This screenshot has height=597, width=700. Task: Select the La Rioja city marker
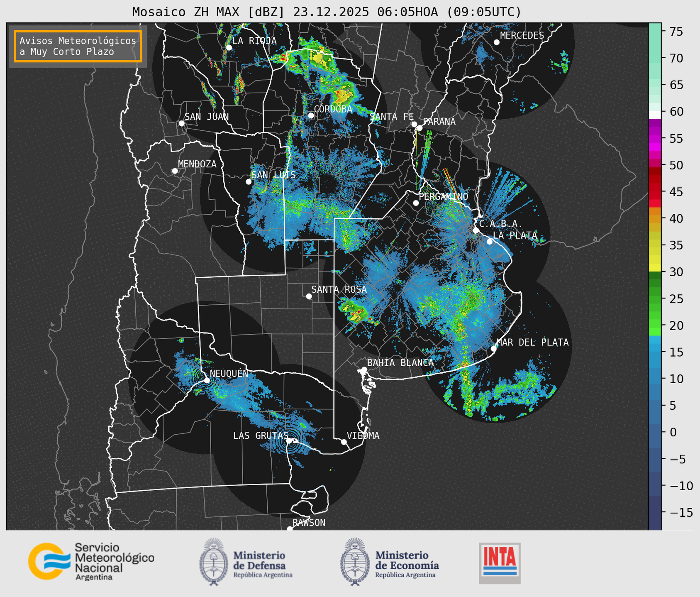tap(229, 47)
